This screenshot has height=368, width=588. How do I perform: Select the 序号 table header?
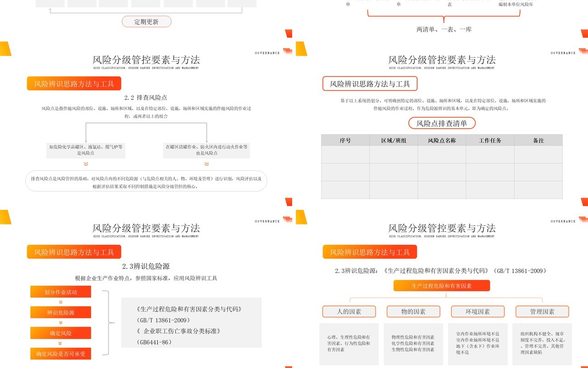pyautogui.click(x=345, y=140)
